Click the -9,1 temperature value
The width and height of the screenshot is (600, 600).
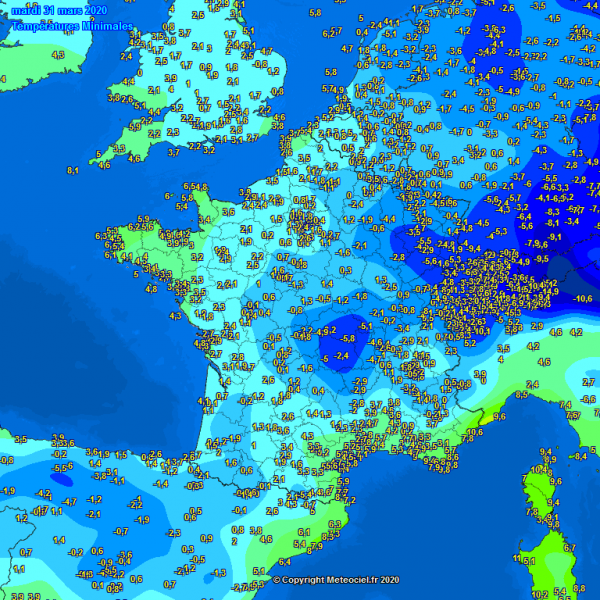(x=554, y=237)
